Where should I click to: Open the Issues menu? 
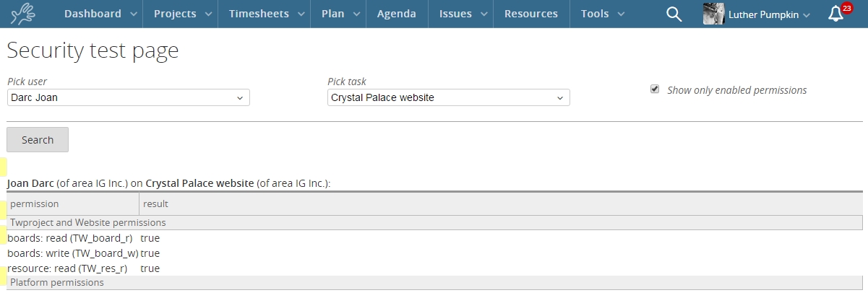pyautogui.click(x=460, y=14)
